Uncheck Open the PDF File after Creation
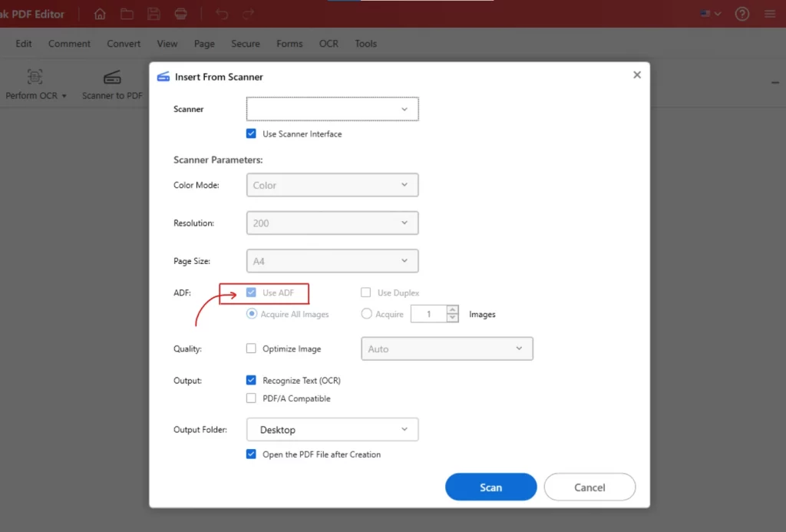The width and height of the screenshot is (786, 532). [x=251, y=454]
